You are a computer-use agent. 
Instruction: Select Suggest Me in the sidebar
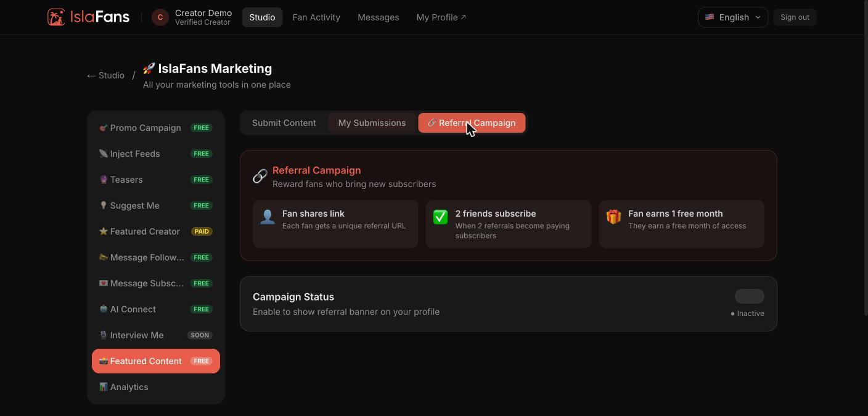(156, 206)
